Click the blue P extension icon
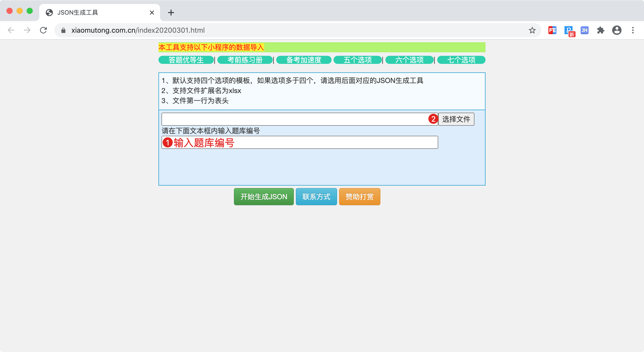 tap(568, 30)
